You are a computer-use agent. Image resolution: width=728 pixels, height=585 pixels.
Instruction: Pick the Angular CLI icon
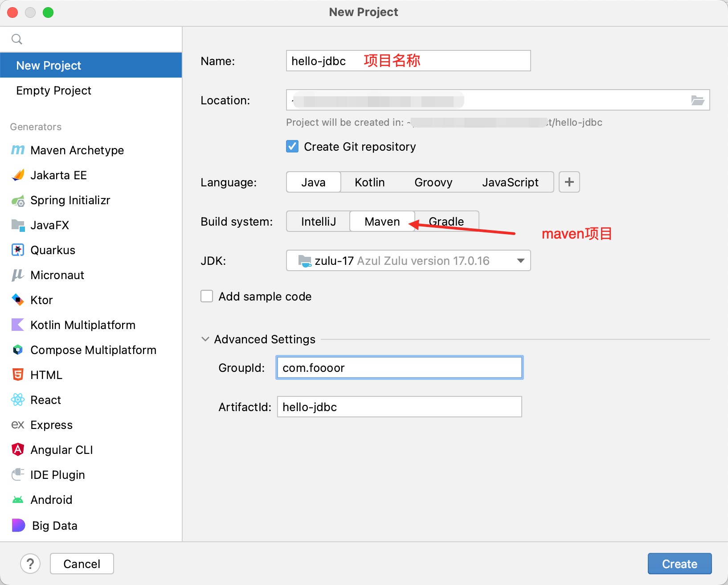[x=18, y=450]
